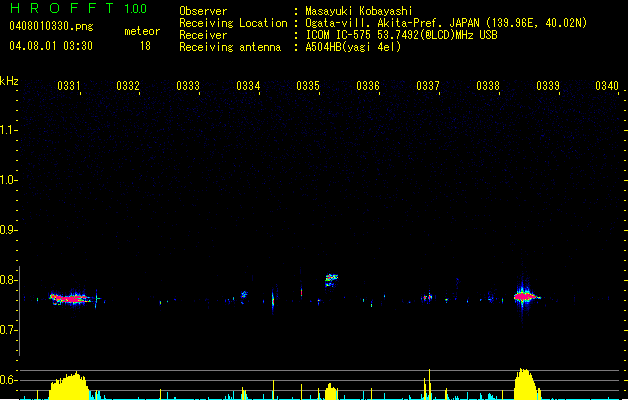Viewport: 629px width, 400px height.
Task: Click the 0.6 kHz axis label
Action: click(8, 380)
